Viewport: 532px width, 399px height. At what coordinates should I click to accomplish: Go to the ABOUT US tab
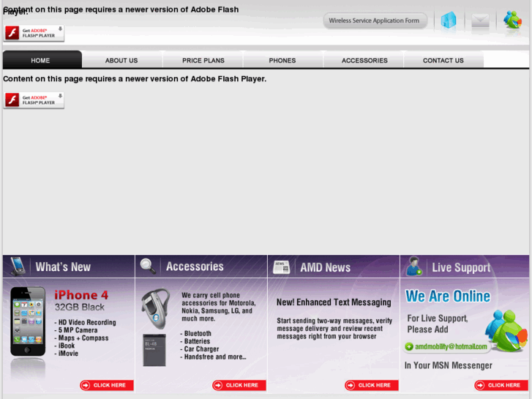coord(121,61)
